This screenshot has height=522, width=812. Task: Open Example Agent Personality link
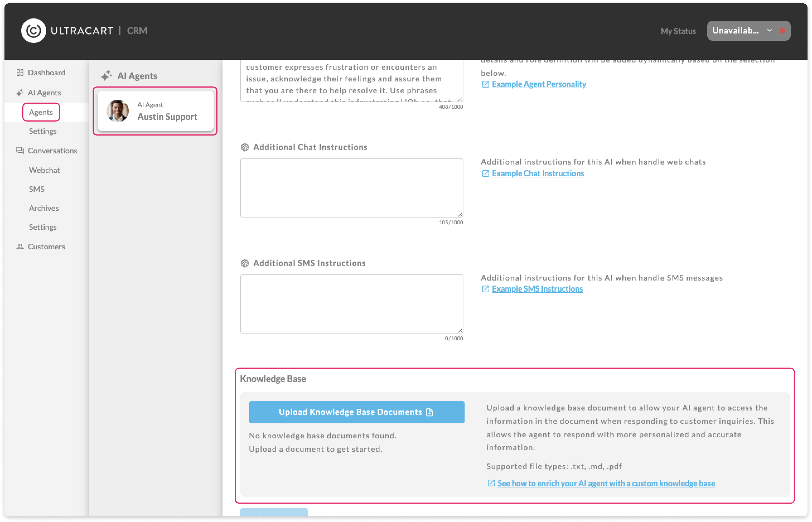pos(539,84)
